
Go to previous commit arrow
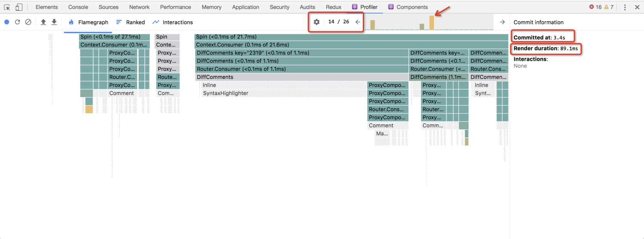[x=358, y=22]
